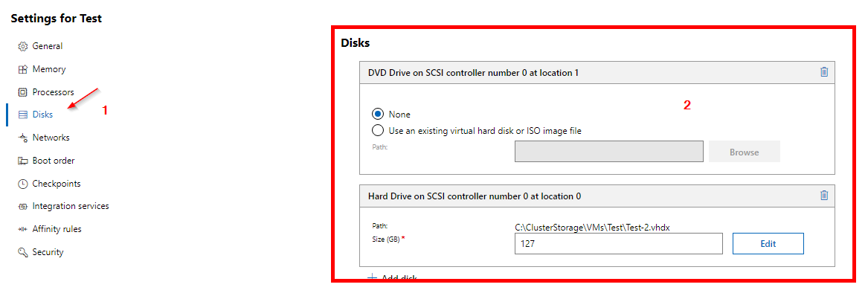Delete the DVD Drive using the trash icon
The image size is (868, 296).
pyautogui.click(x=823, y=72)
